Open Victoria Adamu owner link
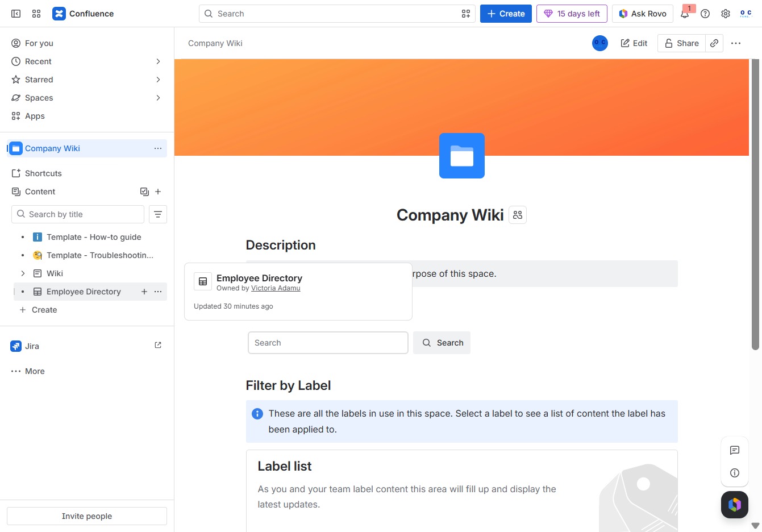This screenshot has height=532, width=762. tap(276, 288)
